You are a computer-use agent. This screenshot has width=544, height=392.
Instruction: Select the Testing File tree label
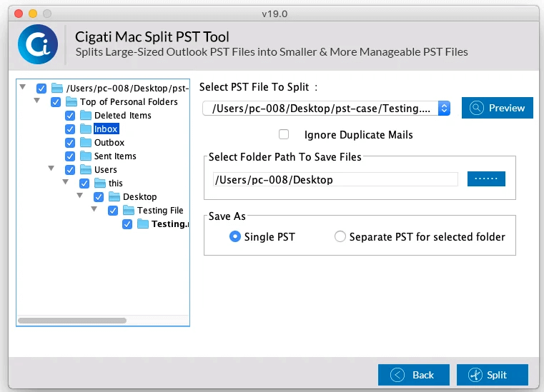(x=160, y=211)
